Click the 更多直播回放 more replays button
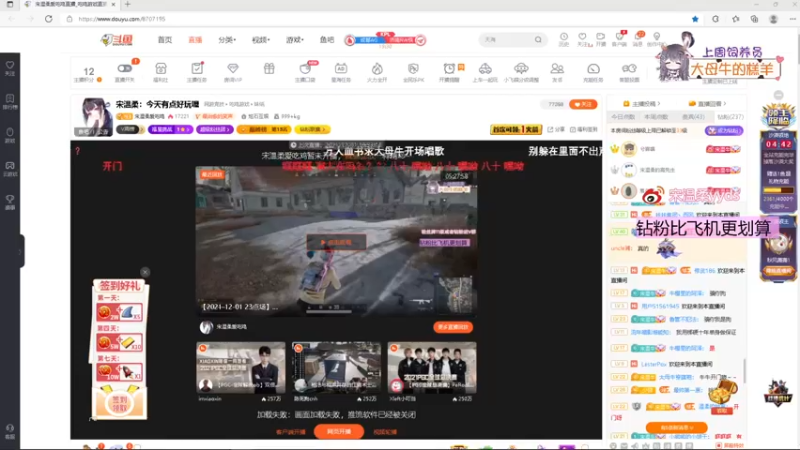 [453, 327]
